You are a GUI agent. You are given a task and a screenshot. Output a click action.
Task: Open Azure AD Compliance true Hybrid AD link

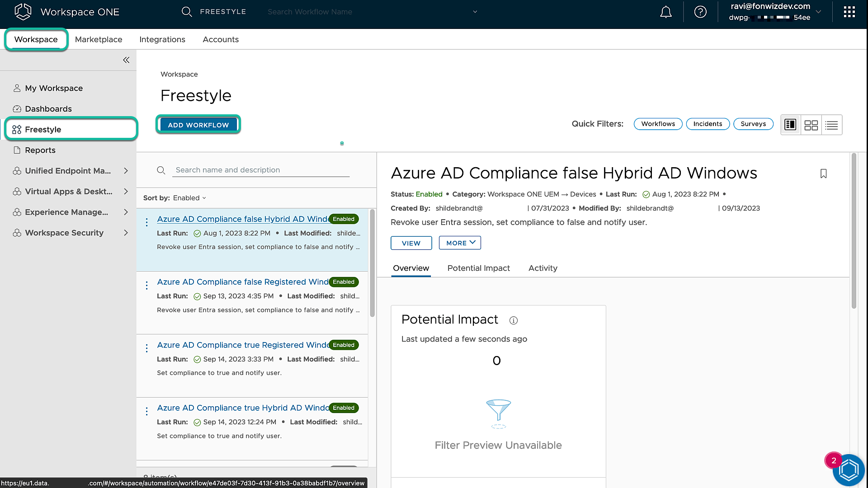243,408
